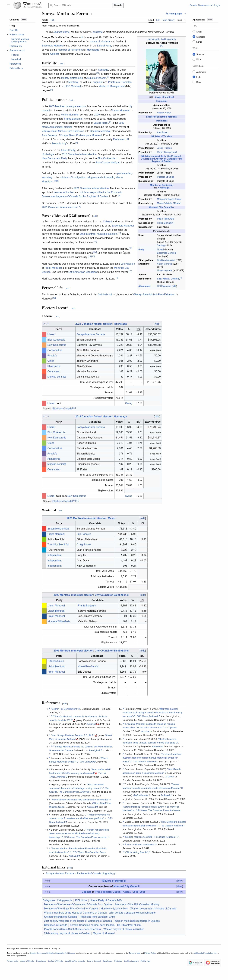228x980 pixels.
Task: Edit the Political career section
Action: click(x=71, y=100)
